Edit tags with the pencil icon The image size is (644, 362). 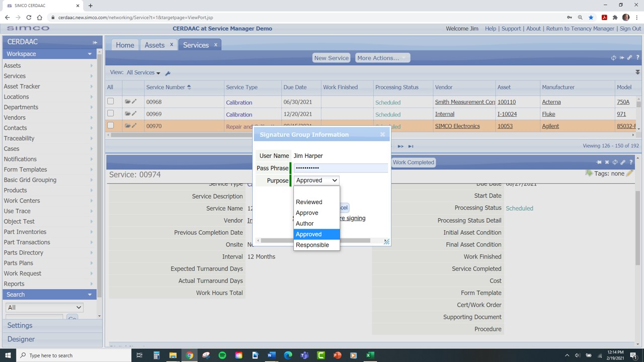(x=629, y=173)
